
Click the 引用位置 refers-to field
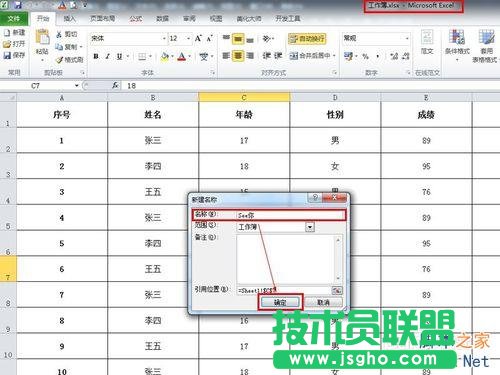point(284,290)
